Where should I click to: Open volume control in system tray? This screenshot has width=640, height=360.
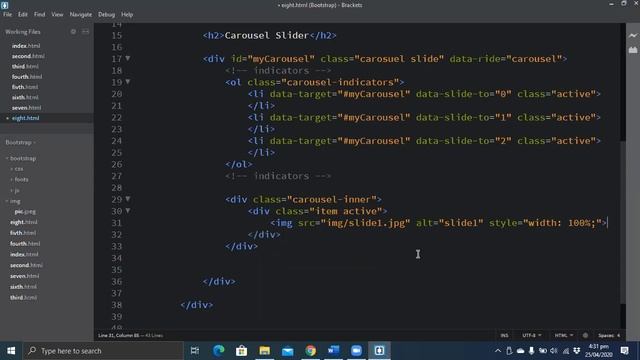[x=554, y=351]
